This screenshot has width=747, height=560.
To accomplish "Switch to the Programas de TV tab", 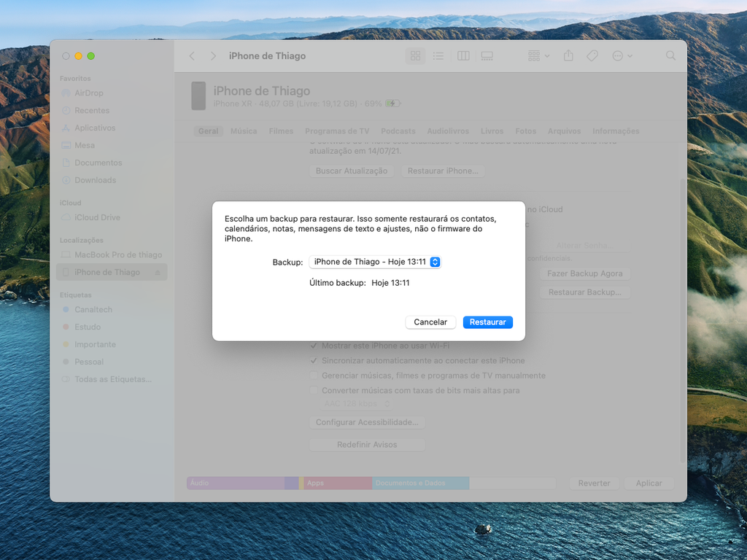I will pos(337,131).
